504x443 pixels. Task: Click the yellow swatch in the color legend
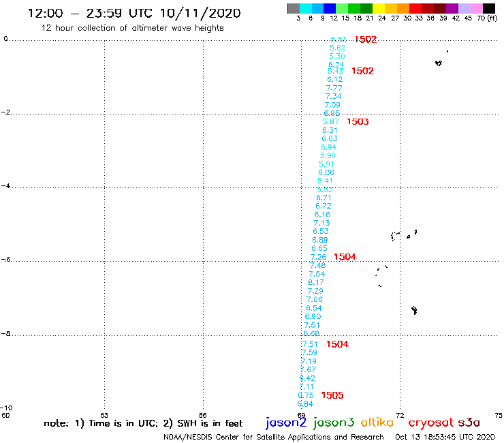(379, 8)
